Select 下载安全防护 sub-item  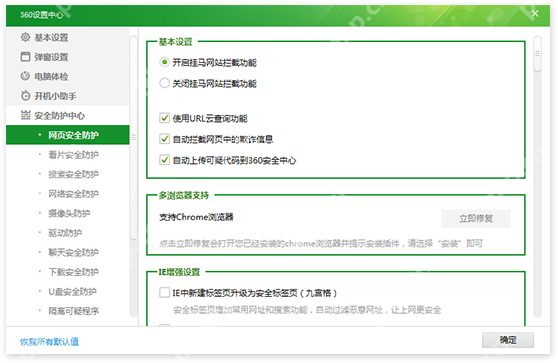click(x=67, y=272)
